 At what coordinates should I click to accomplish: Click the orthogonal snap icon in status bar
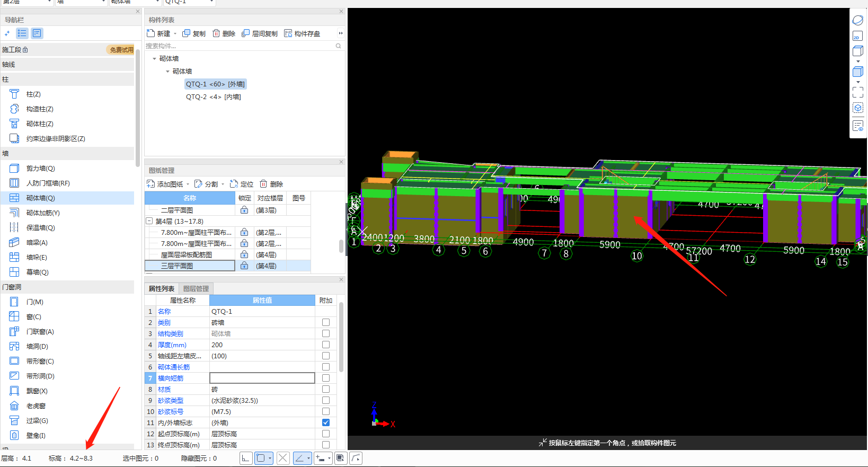(x=246, y=459)
